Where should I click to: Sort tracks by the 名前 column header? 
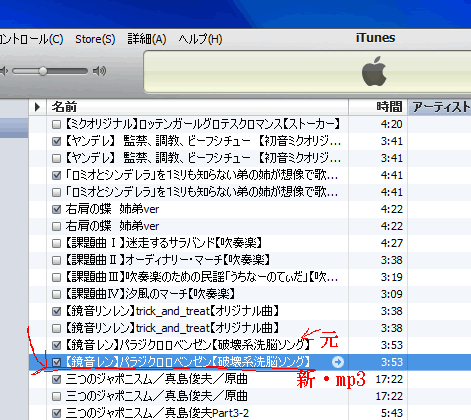pyautogui.click(x=198, y=107)
